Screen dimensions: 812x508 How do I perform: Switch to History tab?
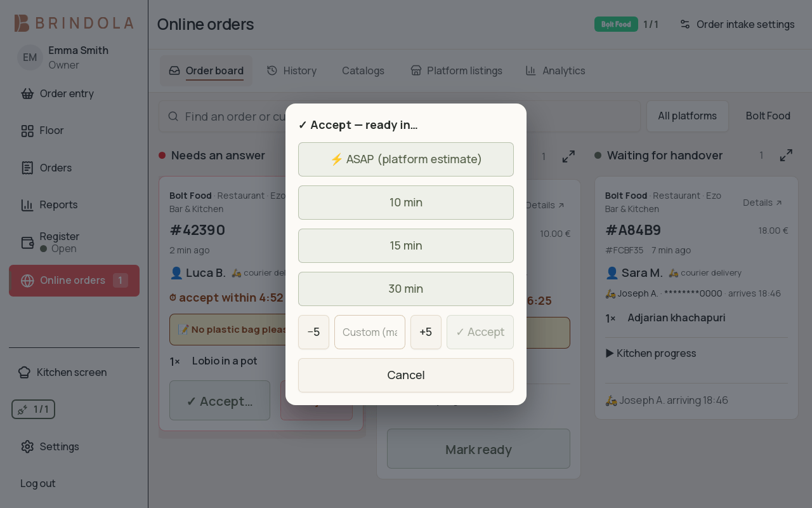click(x=292, y=70)
